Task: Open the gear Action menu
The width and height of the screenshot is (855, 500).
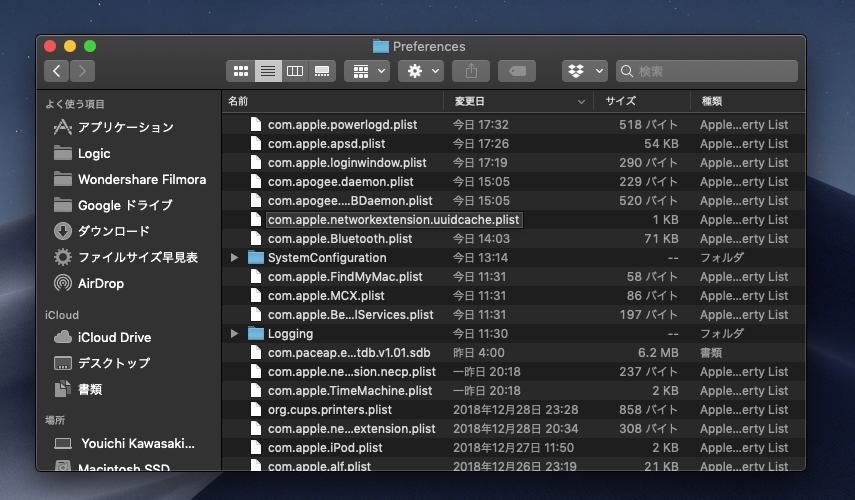Action: (419, 71)
